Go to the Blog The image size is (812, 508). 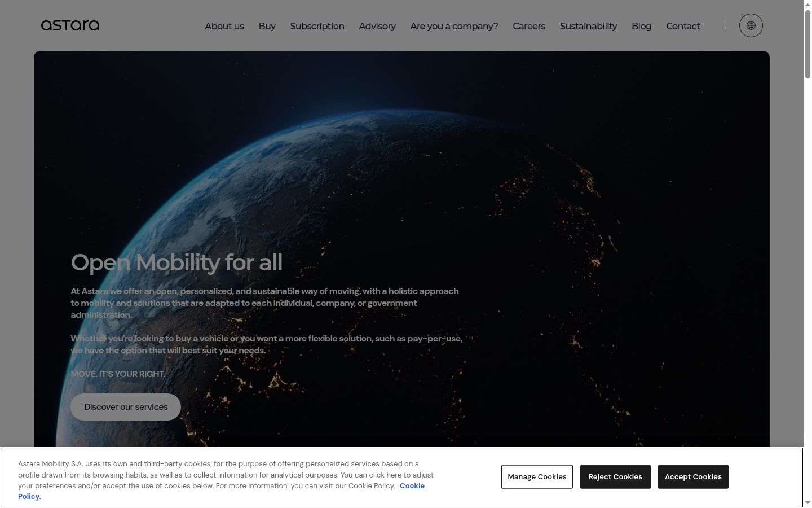click(641, 26)
